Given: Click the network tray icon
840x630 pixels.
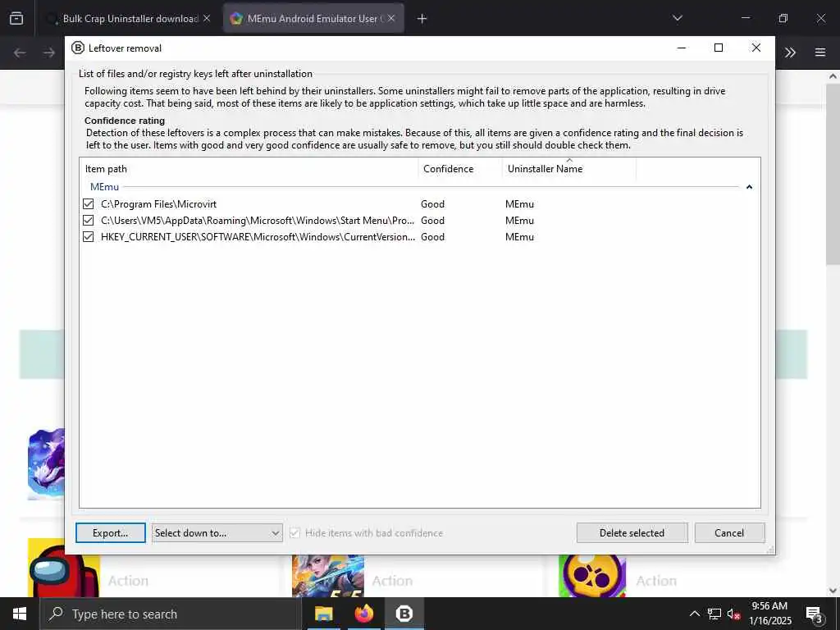Looking at the screenshot, I should coord(714,614).
